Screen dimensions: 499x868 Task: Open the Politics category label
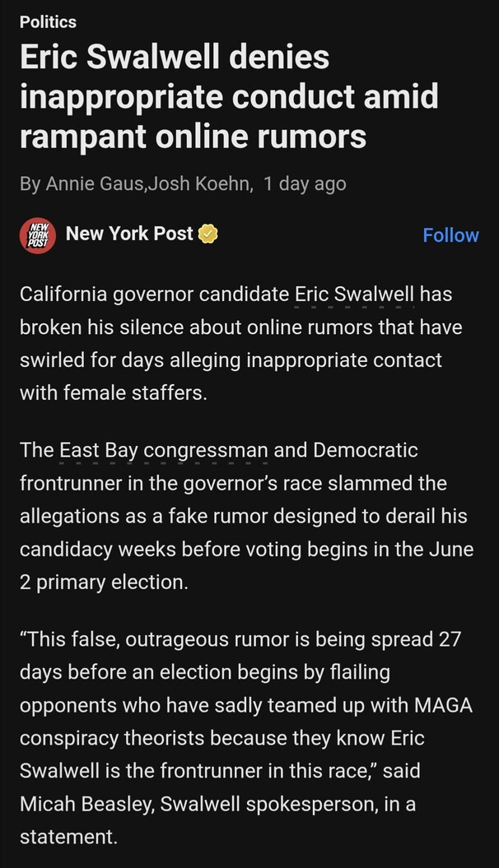click(x=48, y=21)
